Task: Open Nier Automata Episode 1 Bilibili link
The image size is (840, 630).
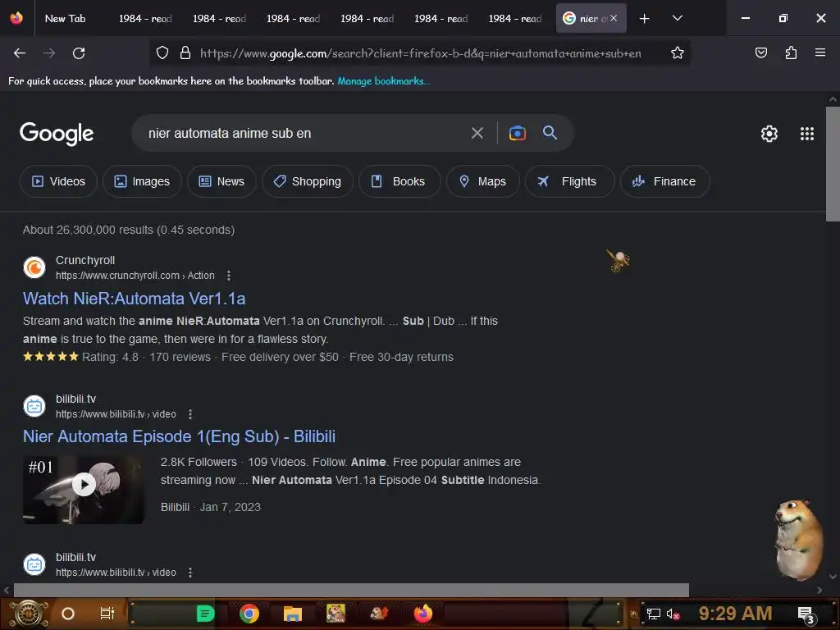Action: click(179, 436)
